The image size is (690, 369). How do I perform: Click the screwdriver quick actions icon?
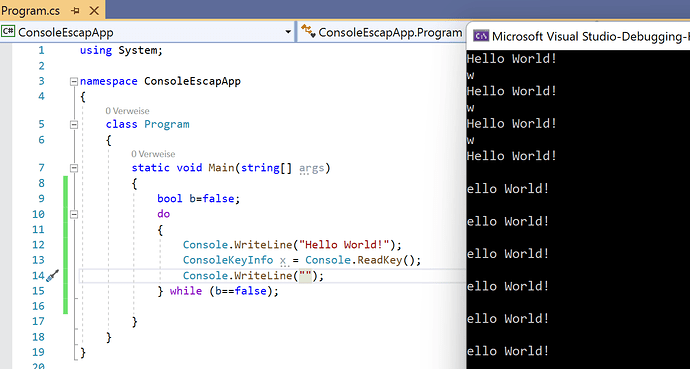coord(53,275)
